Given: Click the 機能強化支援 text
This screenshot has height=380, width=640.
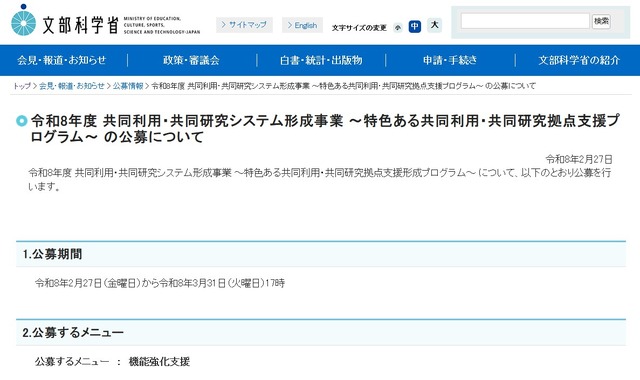Looking at the screenshot, I should 159,361.
